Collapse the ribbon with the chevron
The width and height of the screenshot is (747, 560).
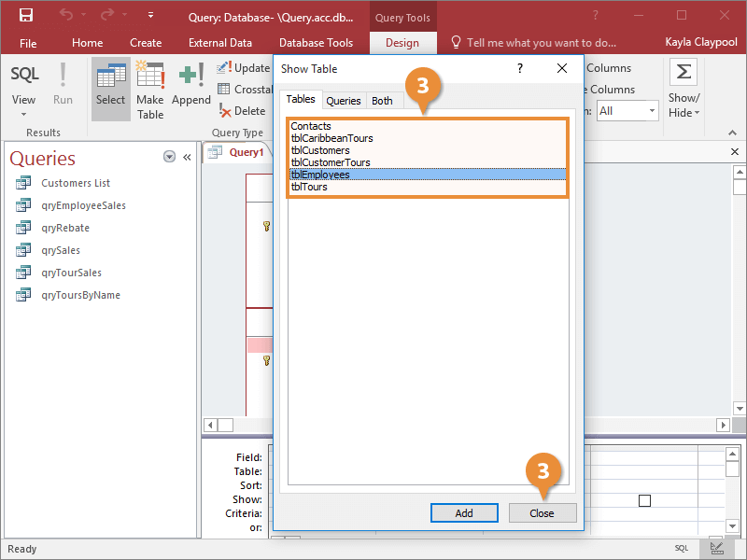732,133
